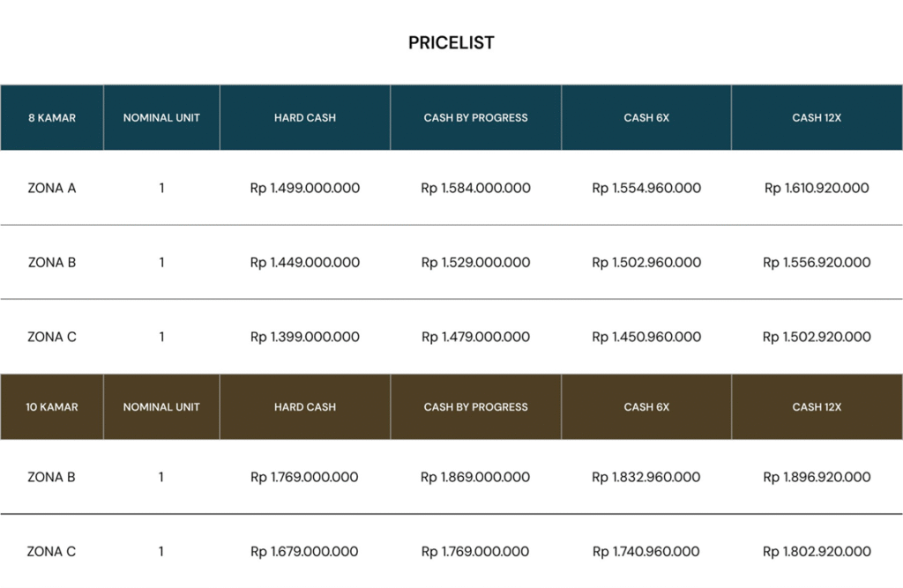Click HARD CASH in the blue header row

304,117
